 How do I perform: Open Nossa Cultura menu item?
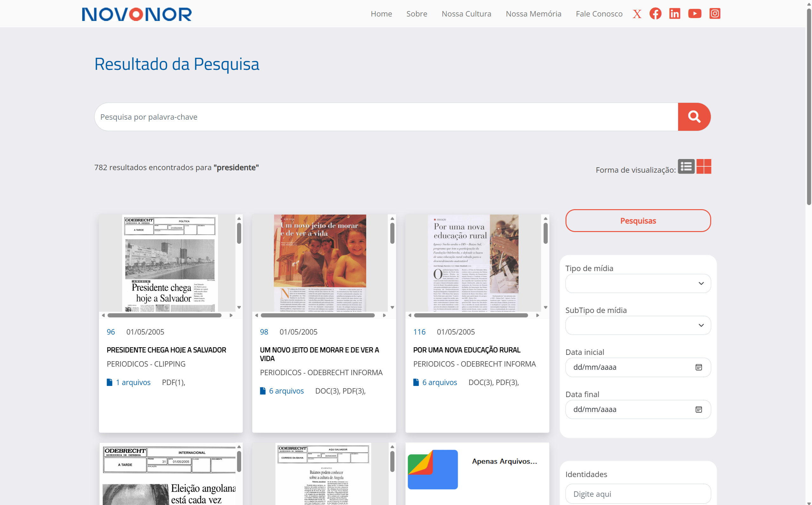(466, 14)
